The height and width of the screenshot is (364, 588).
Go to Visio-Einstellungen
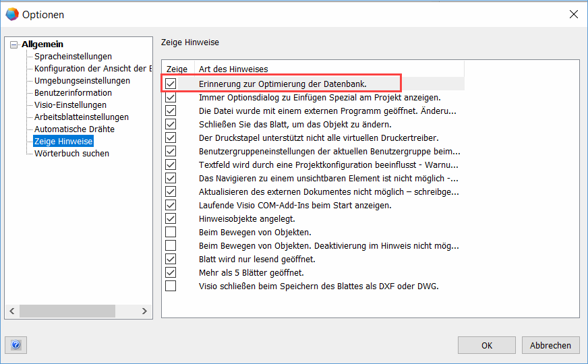click(70, 105)
